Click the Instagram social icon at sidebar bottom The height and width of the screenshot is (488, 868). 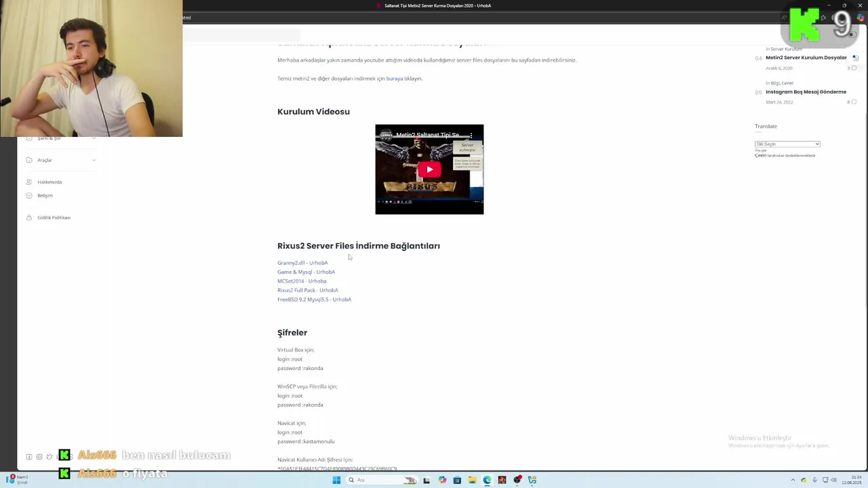39,457
